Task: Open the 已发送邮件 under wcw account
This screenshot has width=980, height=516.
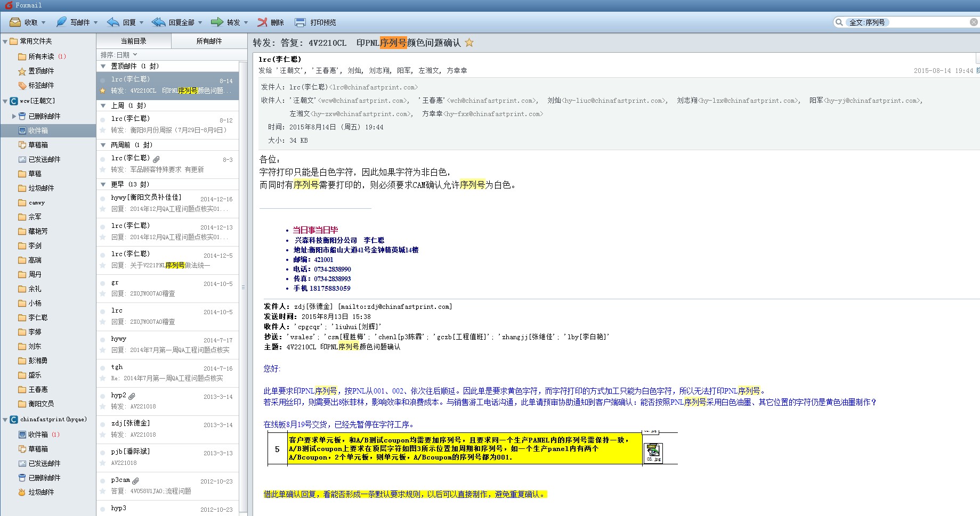Action: pyautogui.click(x=39, y=159)
